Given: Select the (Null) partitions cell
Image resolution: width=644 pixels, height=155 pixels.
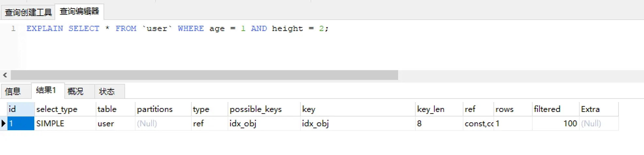Looking at the screenshot, I should [147, 123].
